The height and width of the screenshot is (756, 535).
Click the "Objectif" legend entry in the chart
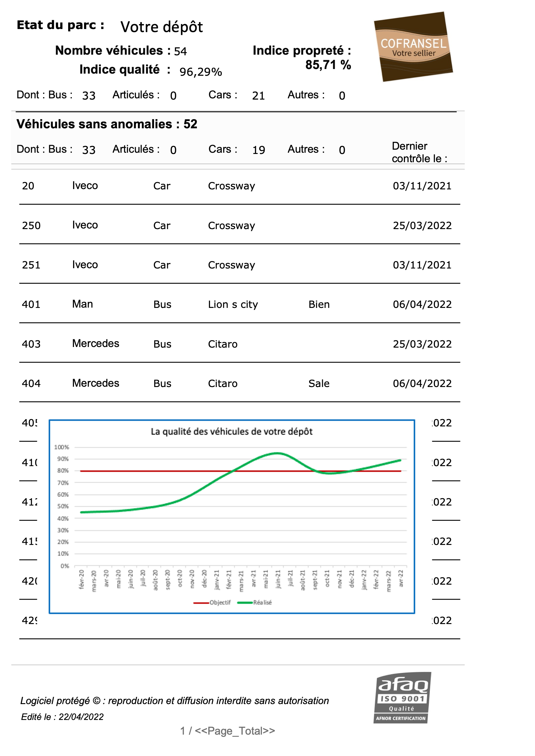coord(212,603)
